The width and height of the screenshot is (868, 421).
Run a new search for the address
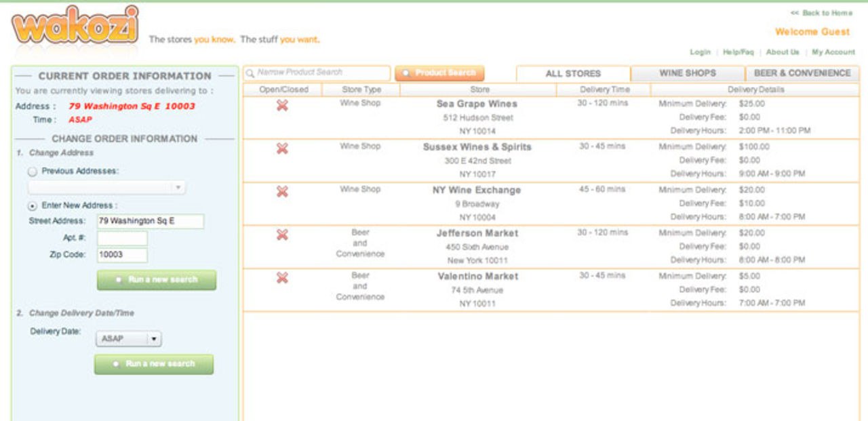click(x=157, y=280)
